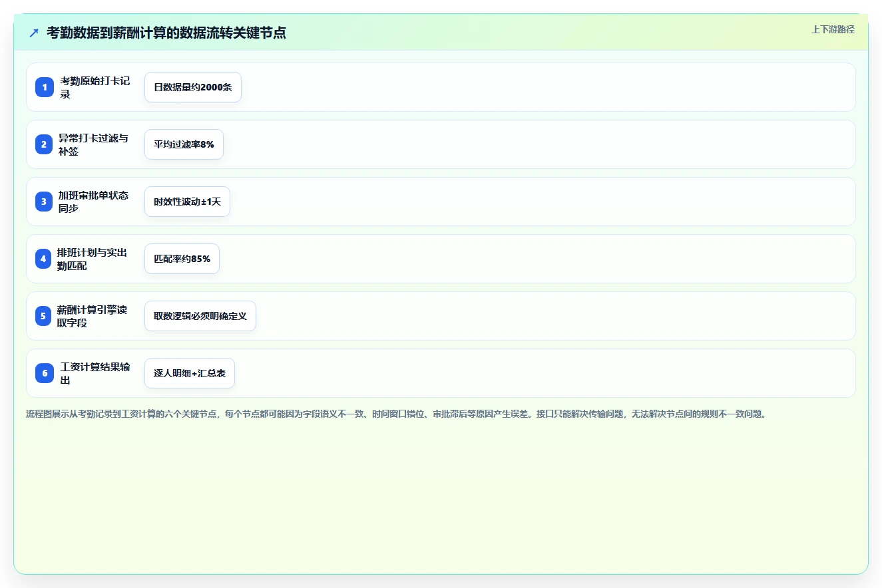The width and height of the screenshot is (882, 588).
Task: Click the 时效性波动±1天 tag
Action: click(187, 202)
